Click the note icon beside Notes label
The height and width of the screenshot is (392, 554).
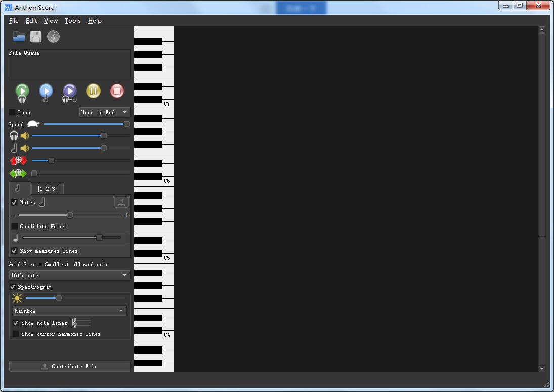coord(42,202)
